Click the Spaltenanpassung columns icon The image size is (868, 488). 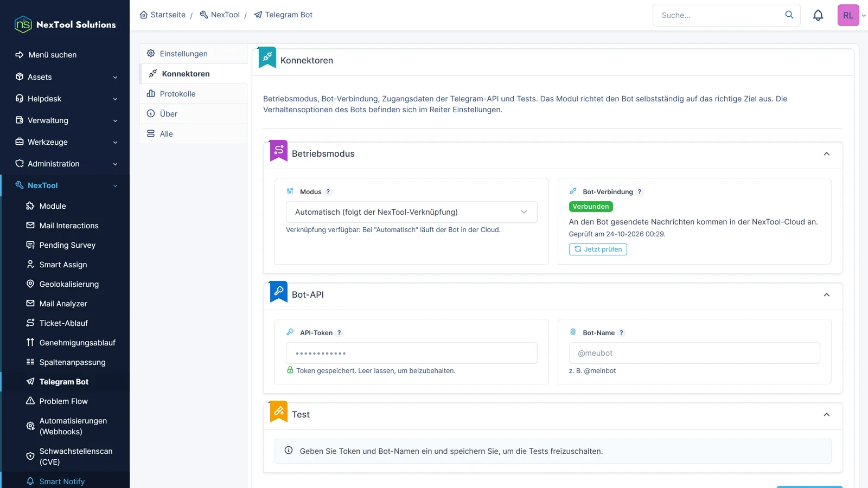click(30, 362)
